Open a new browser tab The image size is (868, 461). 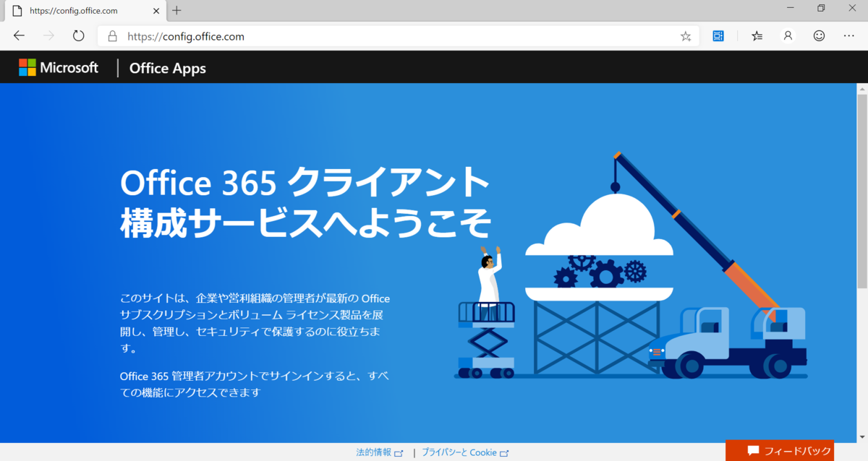click(x=176, y=11)
